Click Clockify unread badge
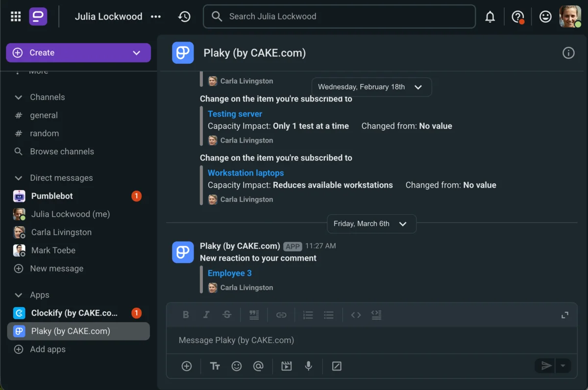 click(x=136, y=314)
